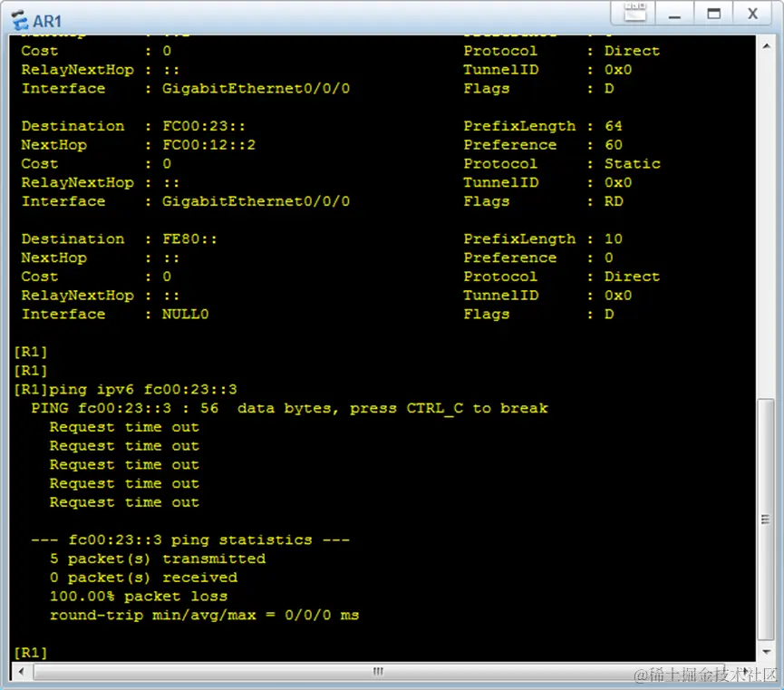Click the 'Destination : FC00:23::' line
The image size is (784, 690).
point(133,126)
